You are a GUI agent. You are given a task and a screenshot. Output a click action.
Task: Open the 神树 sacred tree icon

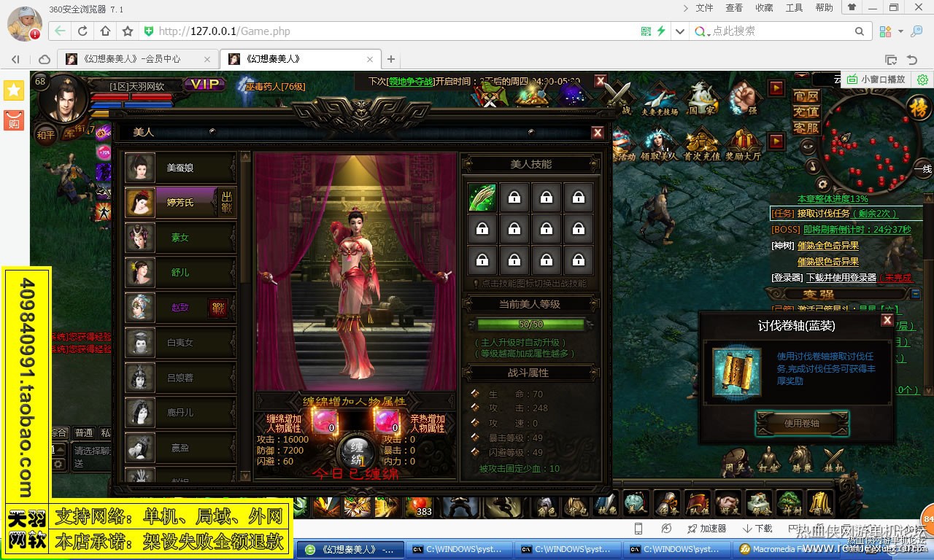(789, 504)
